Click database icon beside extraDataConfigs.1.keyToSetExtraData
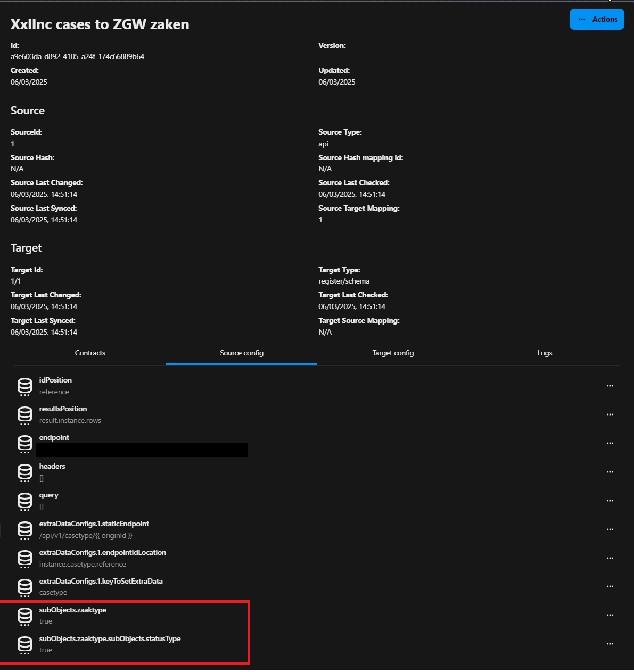This screenshot has height=672, width=634. [x=25, y=587]
